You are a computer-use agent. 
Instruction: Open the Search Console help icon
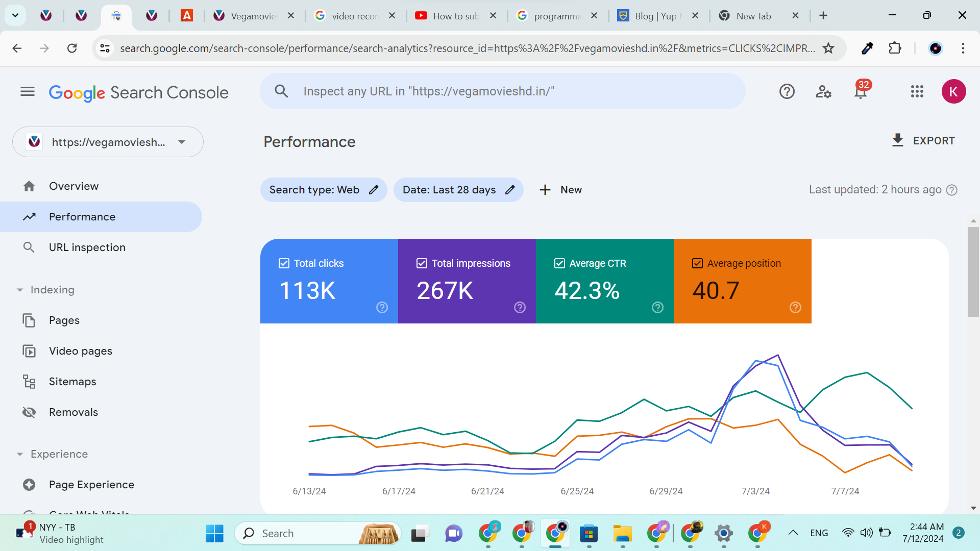point(787,92)
